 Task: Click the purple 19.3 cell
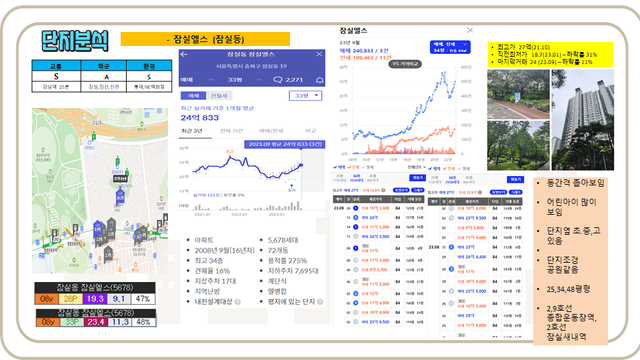click(x=95, y=299)
